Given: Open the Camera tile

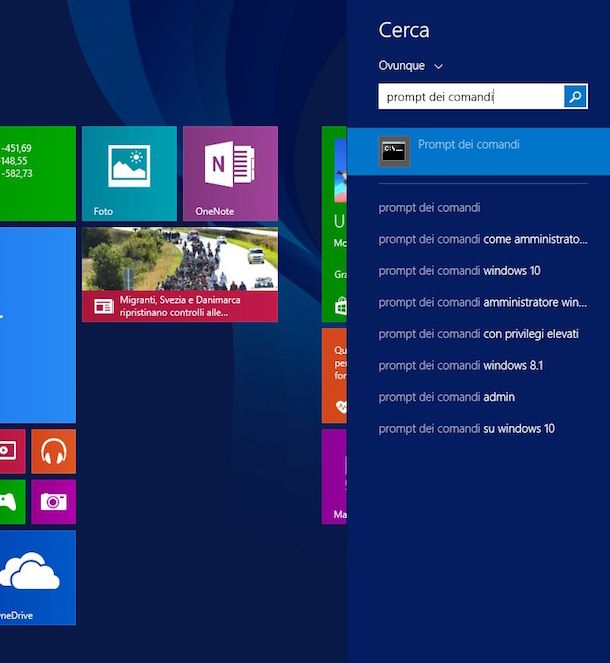Looking at the screenshot, I should coord(53,501).
